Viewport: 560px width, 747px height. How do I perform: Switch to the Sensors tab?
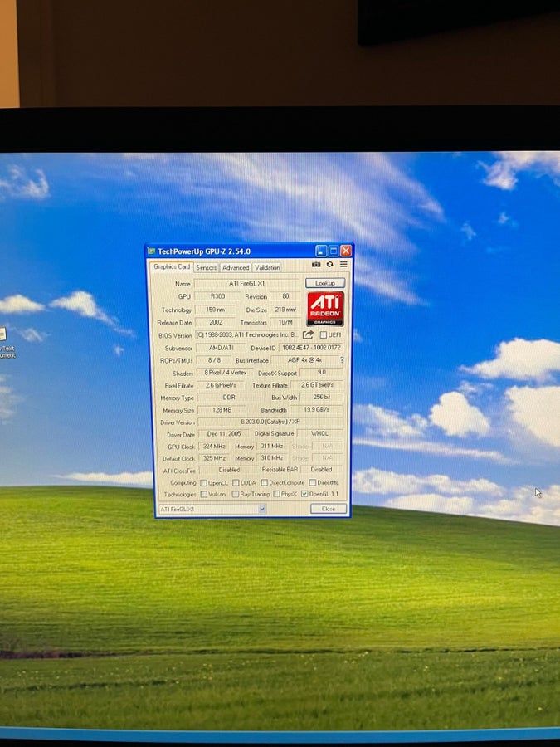pyautogui.click(x=207, y=268)
